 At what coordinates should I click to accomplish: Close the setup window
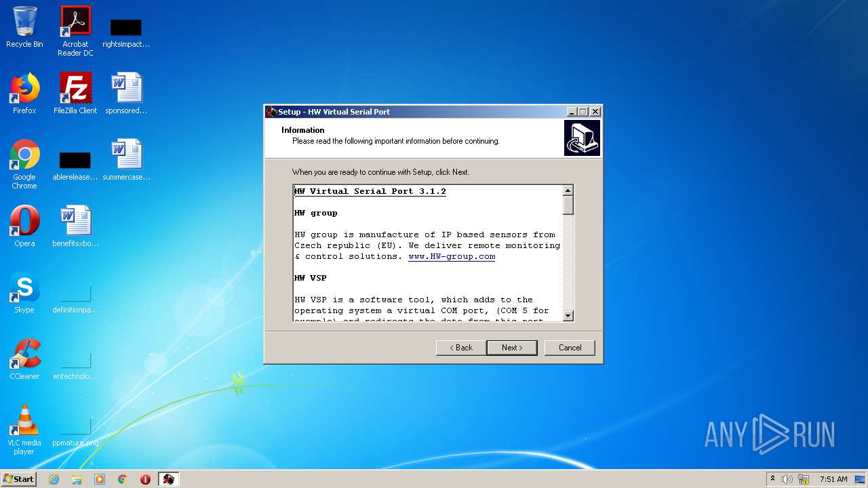pyautogui.click(x=595, y=112)
